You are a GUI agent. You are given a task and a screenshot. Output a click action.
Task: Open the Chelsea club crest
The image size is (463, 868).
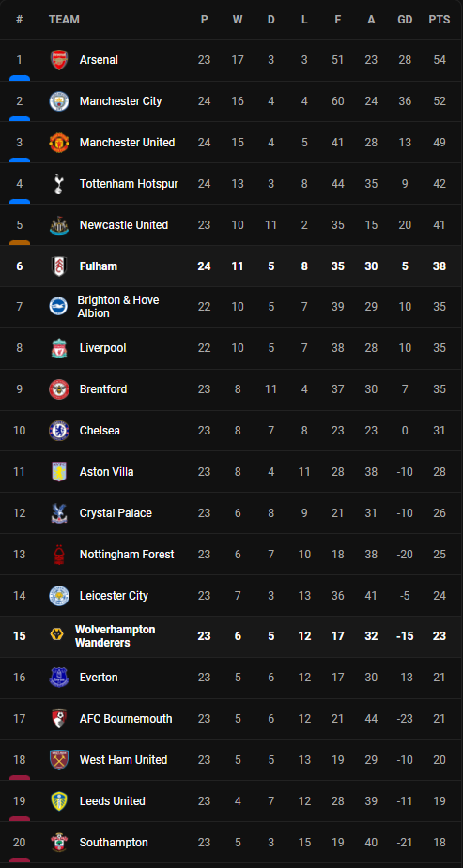[x=59, y=431]
